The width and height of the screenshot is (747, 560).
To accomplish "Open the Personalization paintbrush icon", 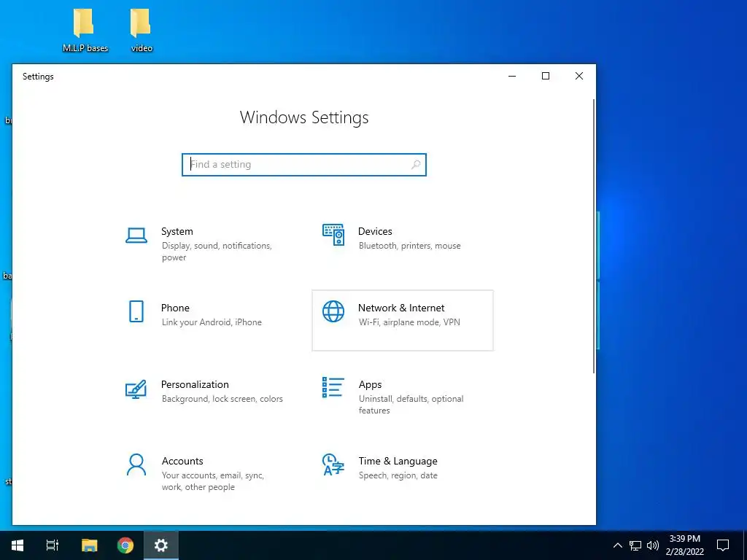I will tap(136, 389).
